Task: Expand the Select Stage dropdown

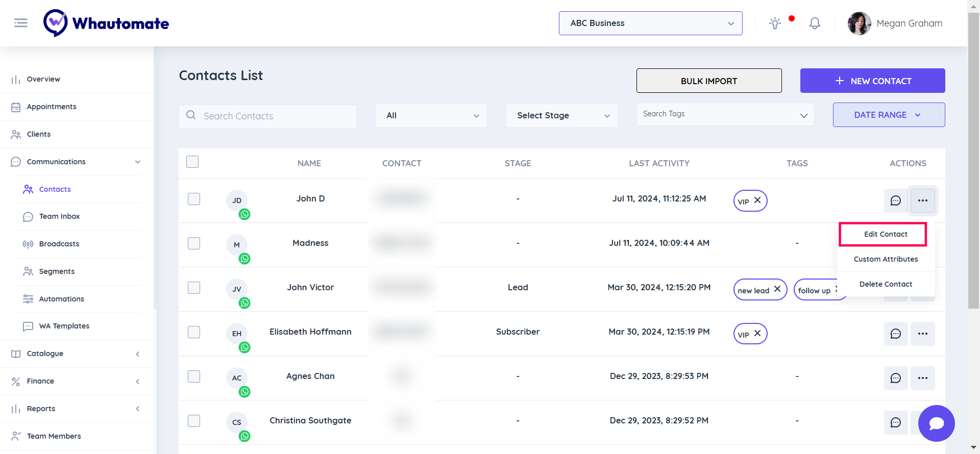Action: [x=561, y=116]
